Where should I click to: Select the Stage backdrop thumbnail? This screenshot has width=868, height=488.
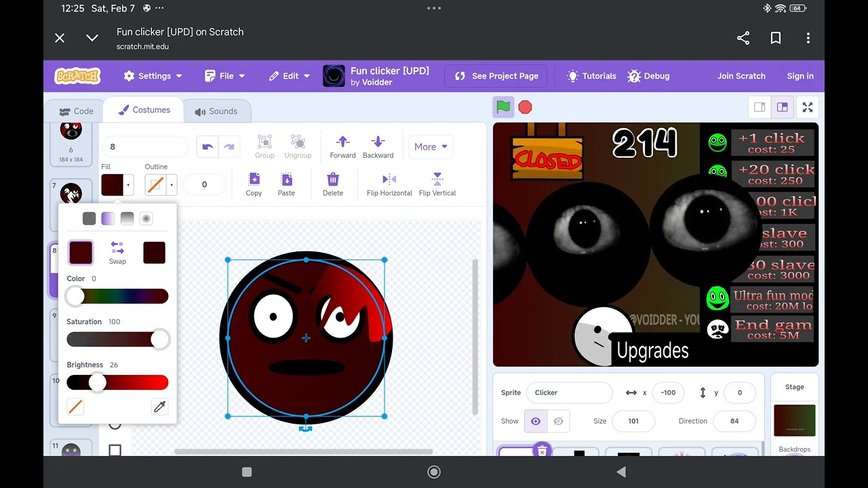[x=794, y=420]
